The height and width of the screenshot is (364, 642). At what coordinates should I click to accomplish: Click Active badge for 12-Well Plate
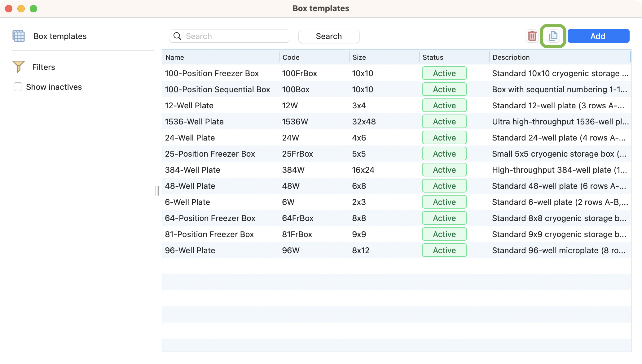point(444,106)
